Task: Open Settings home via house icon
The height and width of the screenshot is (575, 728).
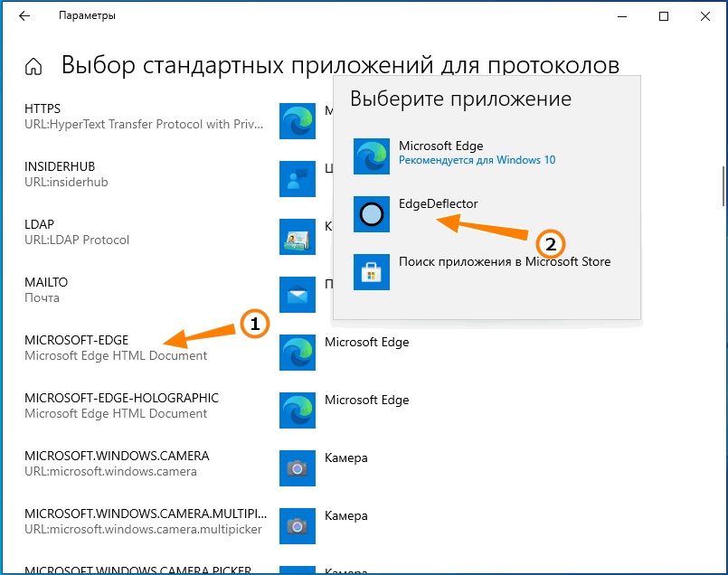Action: point(33,66)
